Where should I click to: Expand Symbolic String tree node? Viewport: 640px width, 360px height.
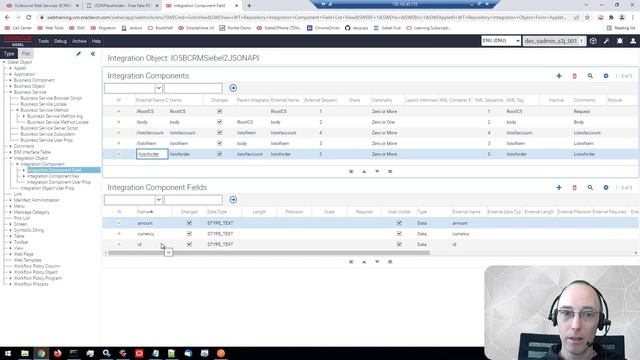(x=11, y=230)
